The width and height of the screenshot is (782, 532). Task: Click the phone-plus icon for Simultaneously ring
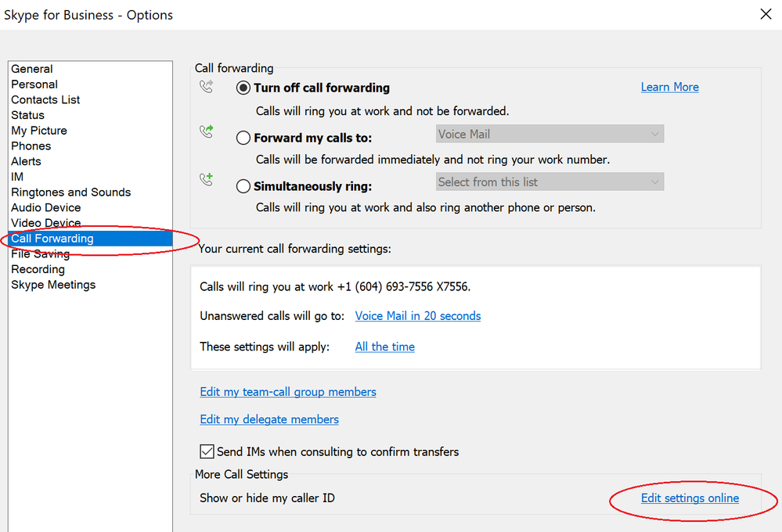point(207,179)
